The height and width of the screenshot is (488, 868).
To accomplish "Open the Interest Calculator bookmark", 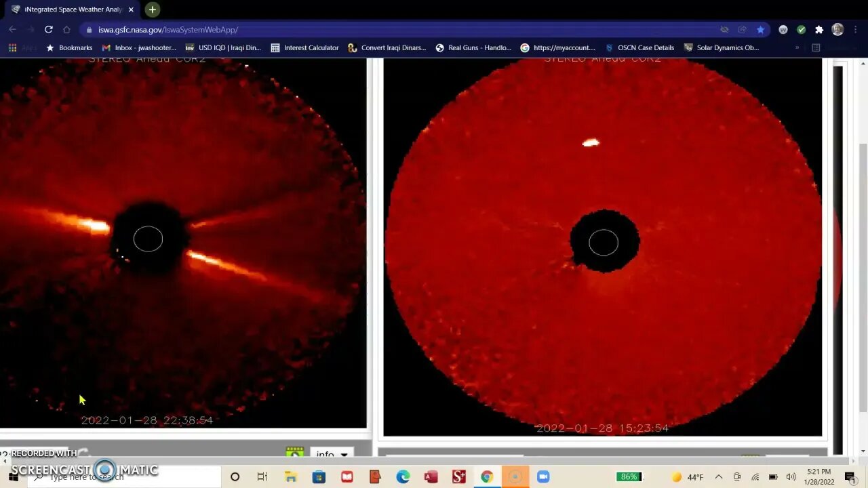I will [x=304, y=48].
